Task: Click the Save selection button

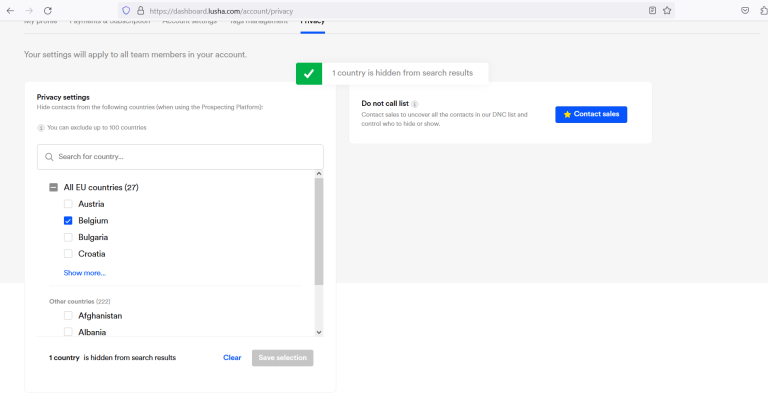Action: click(283, 358)
